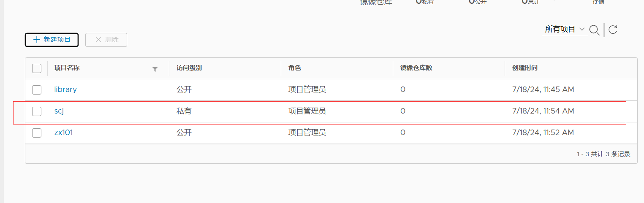Expand dropdown chevron beside 所有项目
The image size is (644, 203).
pos(582,29)
